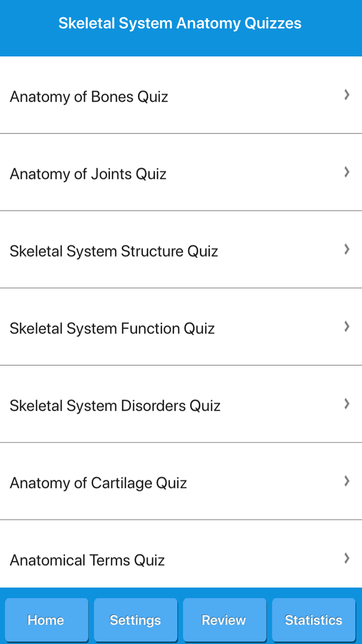Click the chevron on Skeletal System Function Quiz

coord(346,327)
